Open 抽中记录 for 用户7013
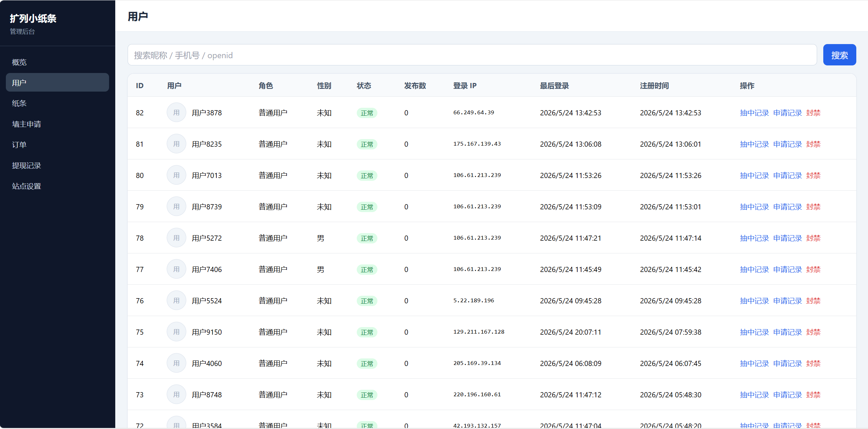 pyautogui.click(x=754, y=176)
